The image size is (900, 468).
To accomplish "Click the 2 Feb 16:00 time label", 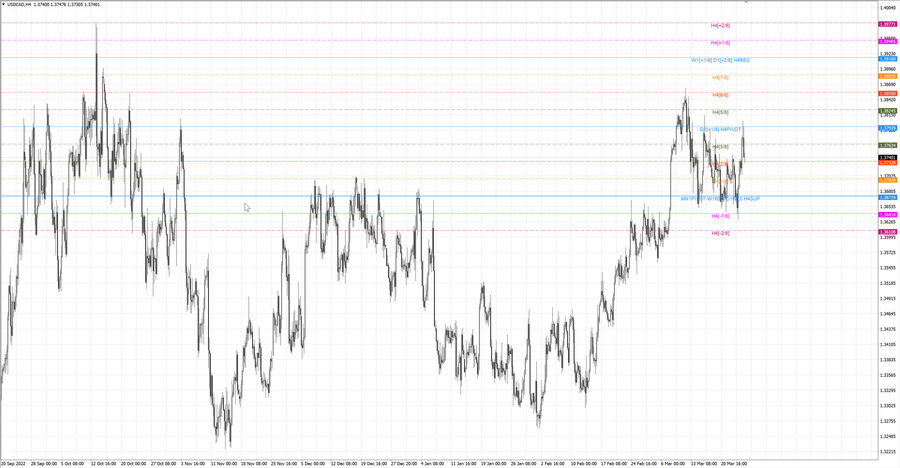I will pos(553,463).
